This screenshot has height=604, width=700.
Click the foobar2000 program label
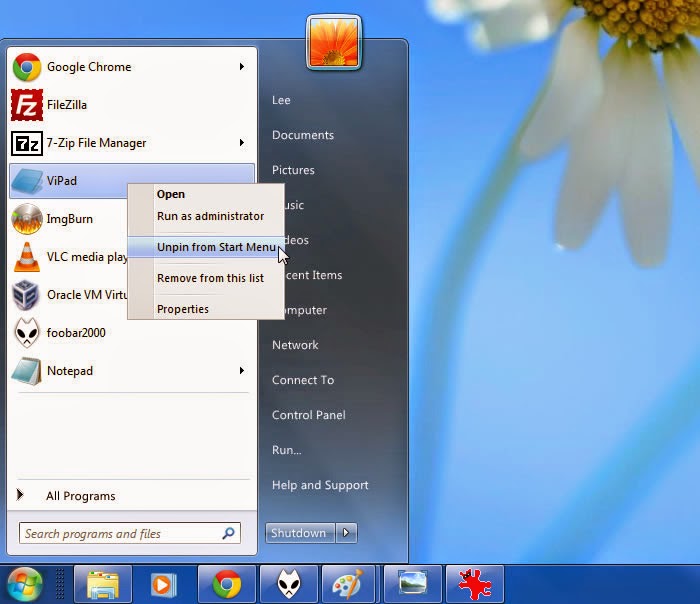pyautogui.click(x=76, y=333)
